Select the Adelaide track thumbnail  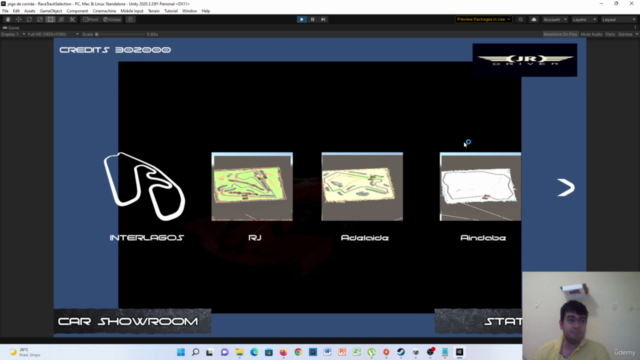[x=362, y=187]
